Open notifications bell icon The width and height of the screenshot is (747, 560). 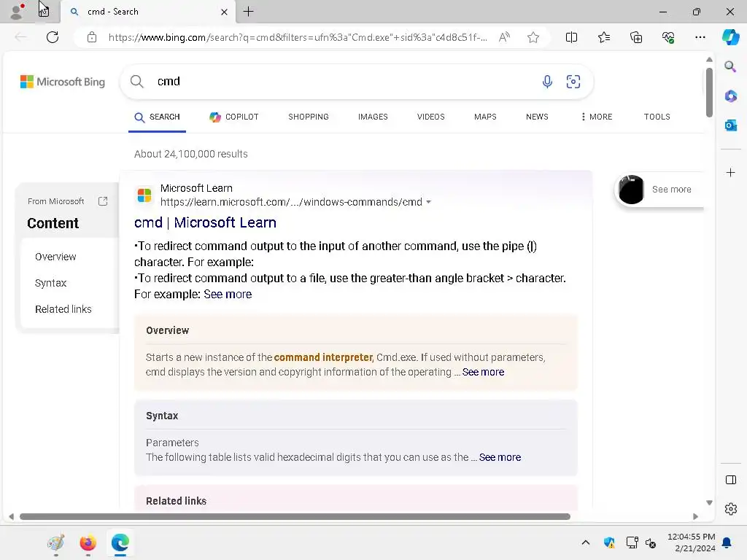(727, 542)
